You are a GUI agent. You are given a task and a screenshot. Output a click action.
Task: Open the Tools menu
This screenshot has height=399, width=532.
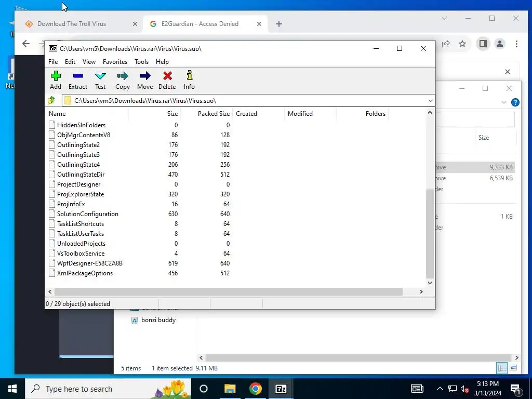141,62
